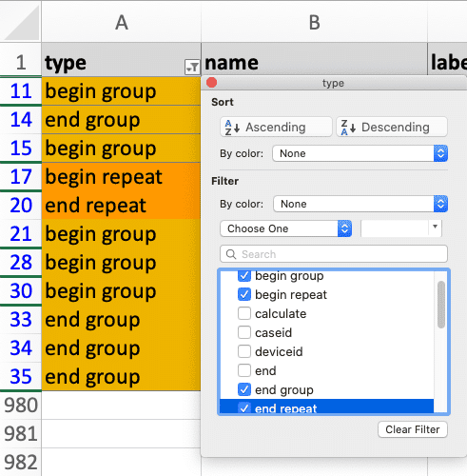The width and height of the screenshot is (467, 476).
Task: Click cell begin group in row 21
Action: pos(121,234)
